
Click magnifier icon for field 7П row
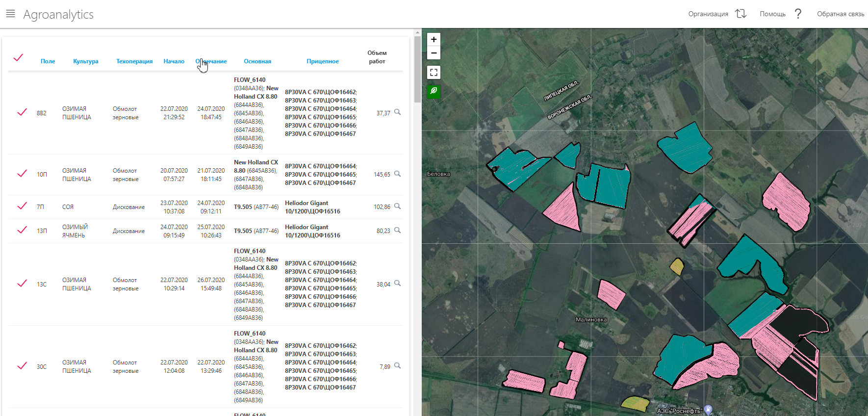coord(397,207)
